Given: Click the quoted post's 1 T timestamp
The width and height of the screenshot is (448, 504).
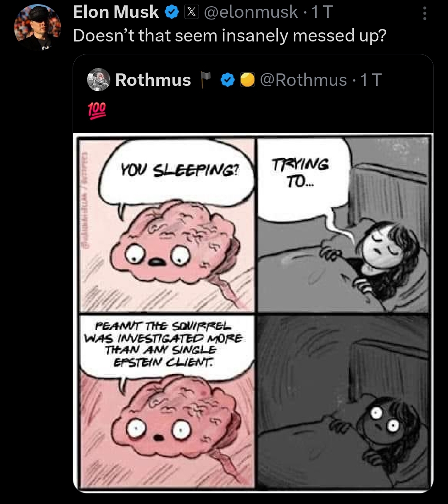Looking at the screenshot, I should coord(371,80).
